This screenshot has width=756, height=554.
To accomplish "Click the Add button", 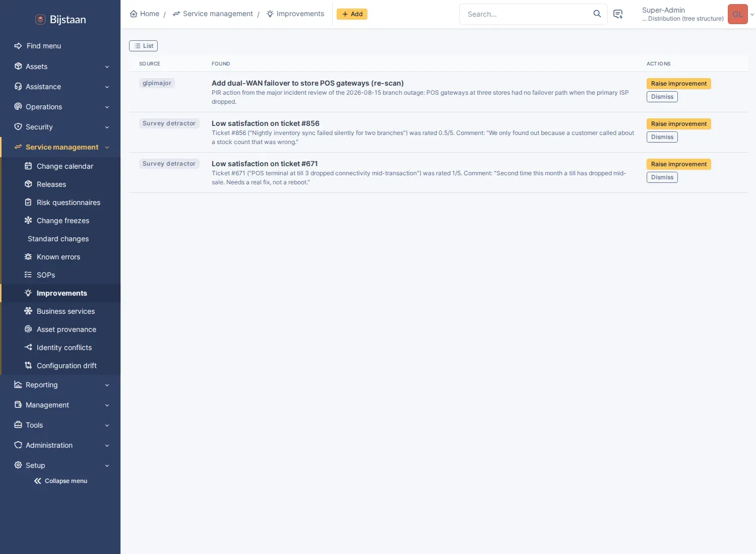I will (x=352, y=14).
